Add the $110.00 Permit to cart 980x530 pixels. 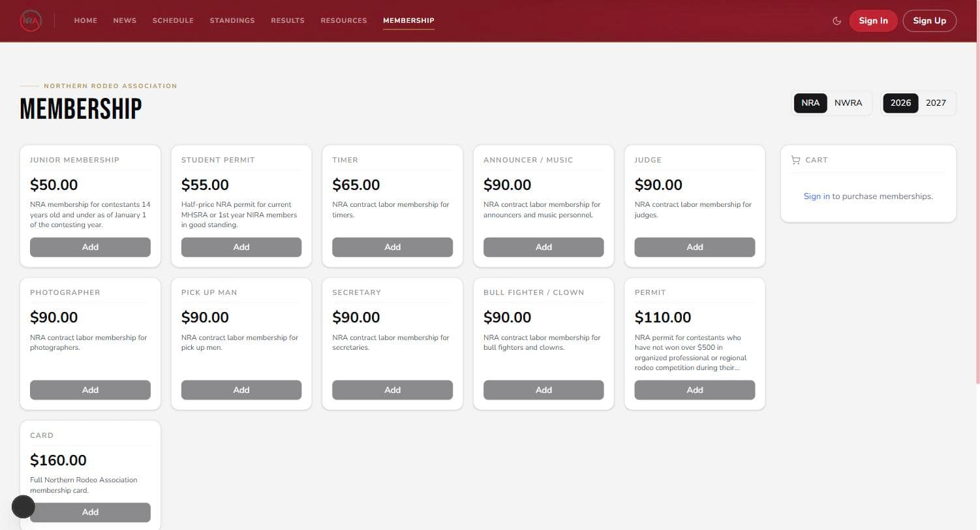point(695,390)
